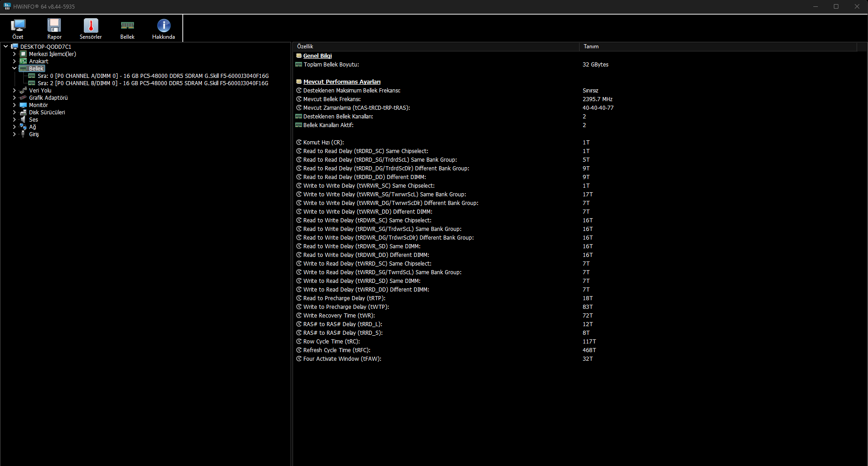This screenshot has width=868, height=466.
Task: Click the Rapor save report icon
Action: click(54, 26)
